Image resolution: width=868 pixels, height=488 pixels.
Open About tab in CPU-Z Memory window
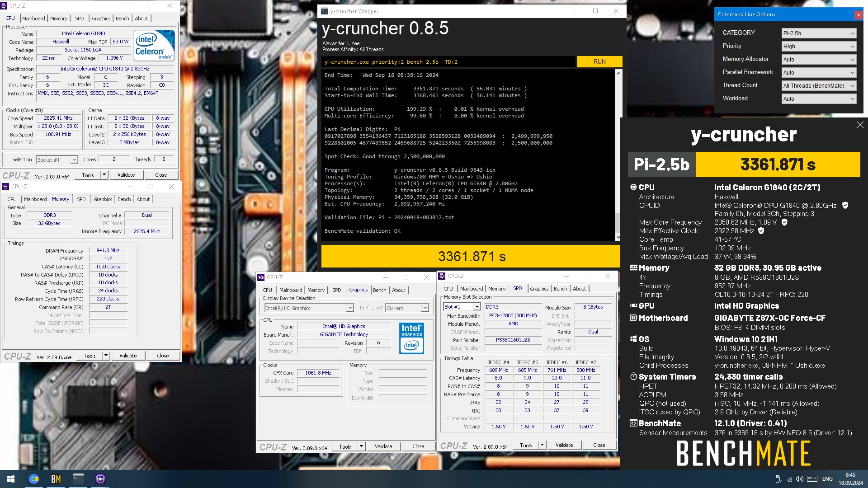143,199
